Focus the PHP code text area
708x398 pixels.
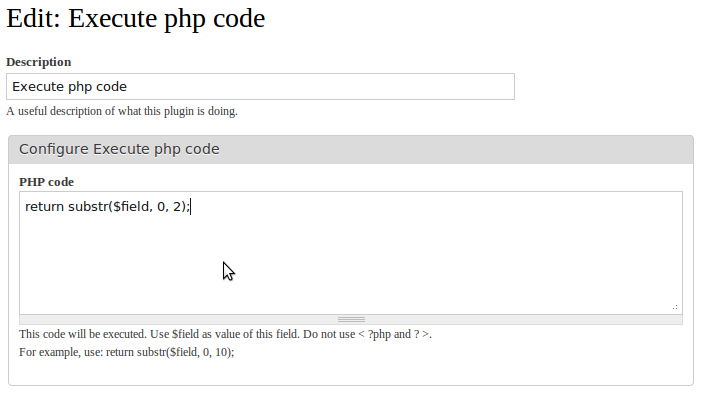pos(351,253)
